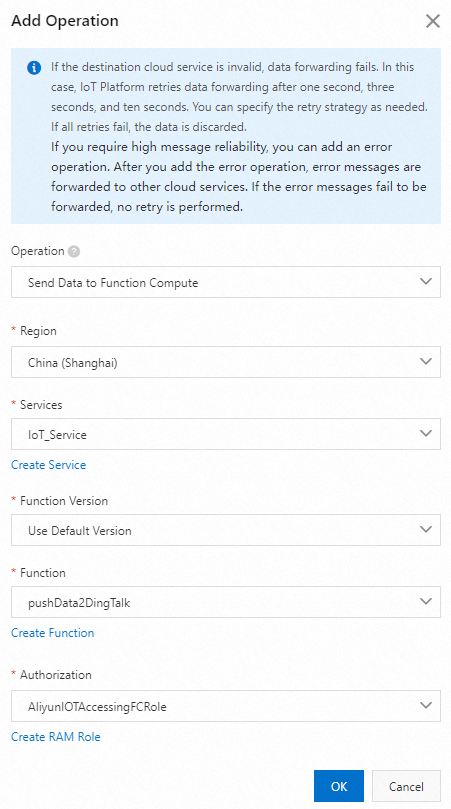
Task: Click the Cancel button
Action: 406,786
